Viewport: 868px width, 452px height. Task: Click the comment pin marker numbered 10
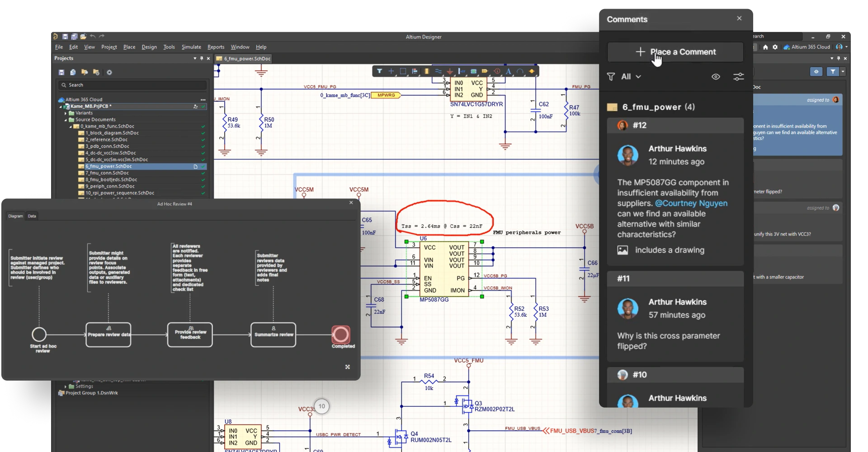coord(321,406)
